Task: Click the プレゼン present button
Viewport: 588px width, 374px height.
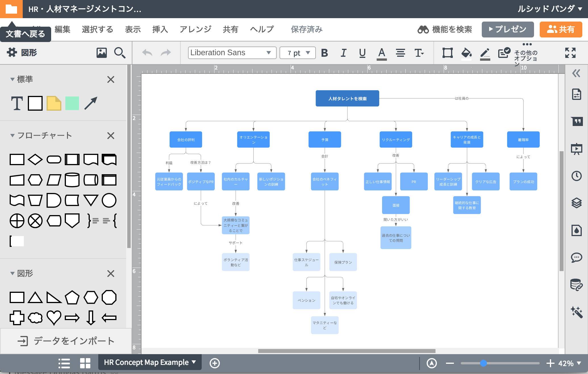Action: point(508,29)
